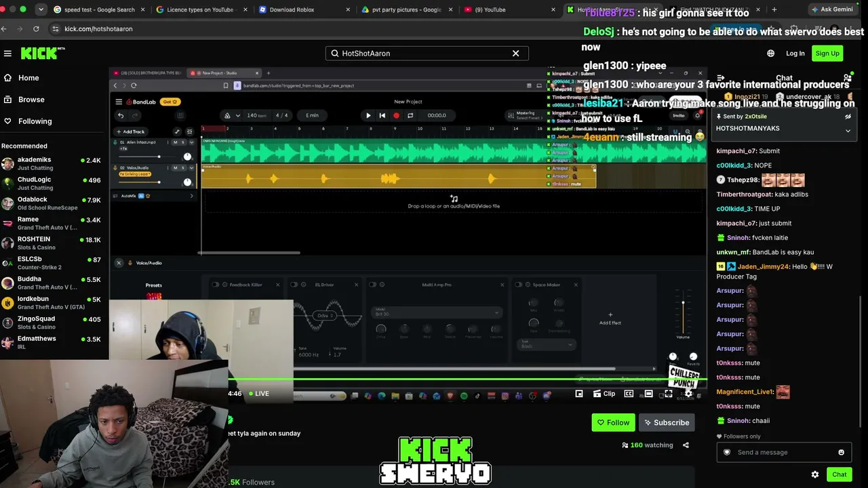Toggle the Multi Amp Pro effect on/off
Screen dimensions: 868x488
click(374, 285)
